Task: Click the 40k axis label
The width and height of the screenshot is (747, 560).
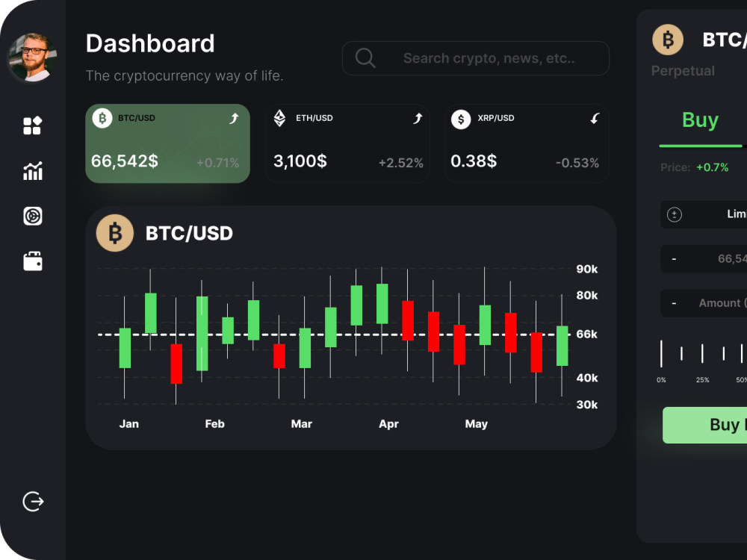Action: (587, 378)
